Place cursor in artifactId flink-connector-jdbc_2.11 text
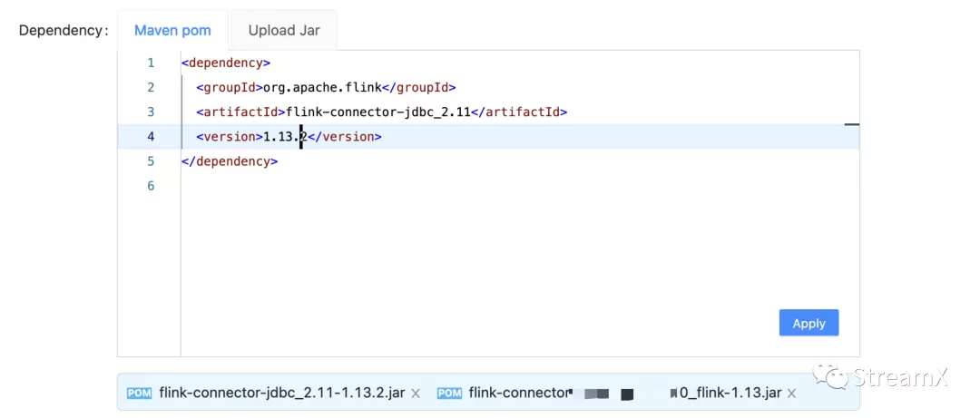 379,112
